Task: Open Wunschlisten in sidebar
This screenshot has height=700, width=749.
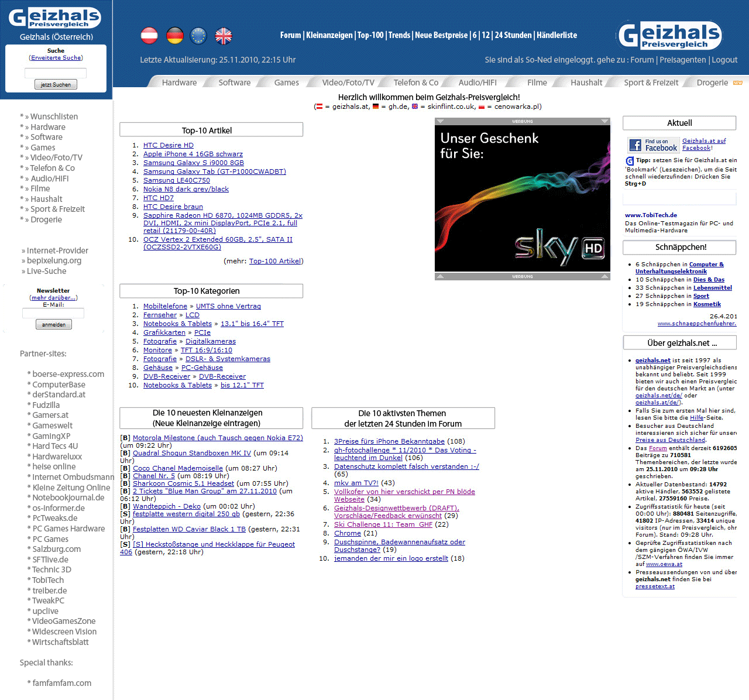Action: [54, 116]
